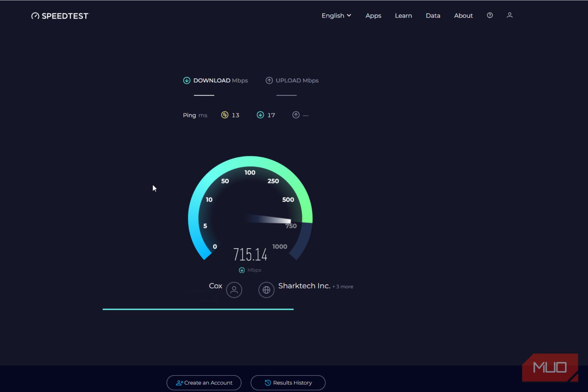The image size is (588, 392).
Task: Click the small download icon beside the Mbps unit
Action: 242,270
